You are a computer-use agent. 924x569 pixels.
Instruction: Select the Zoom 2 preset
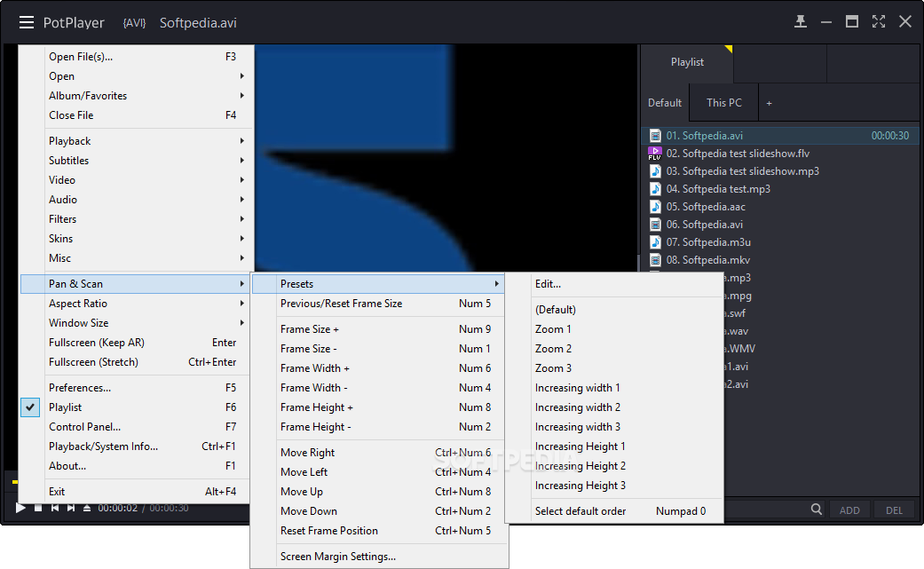[x=614, y=349]
